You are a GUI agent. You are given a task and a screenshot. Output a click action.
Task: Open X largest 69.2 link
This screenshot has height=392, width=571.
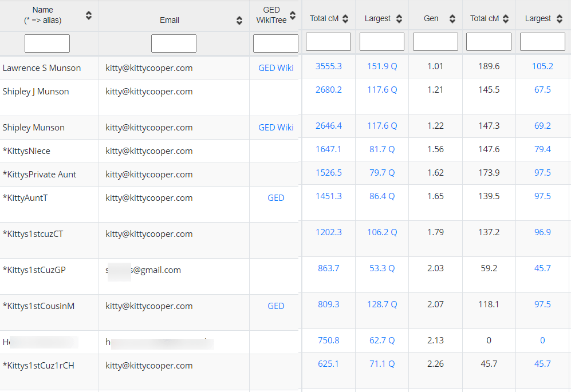(x=542, y=125)
